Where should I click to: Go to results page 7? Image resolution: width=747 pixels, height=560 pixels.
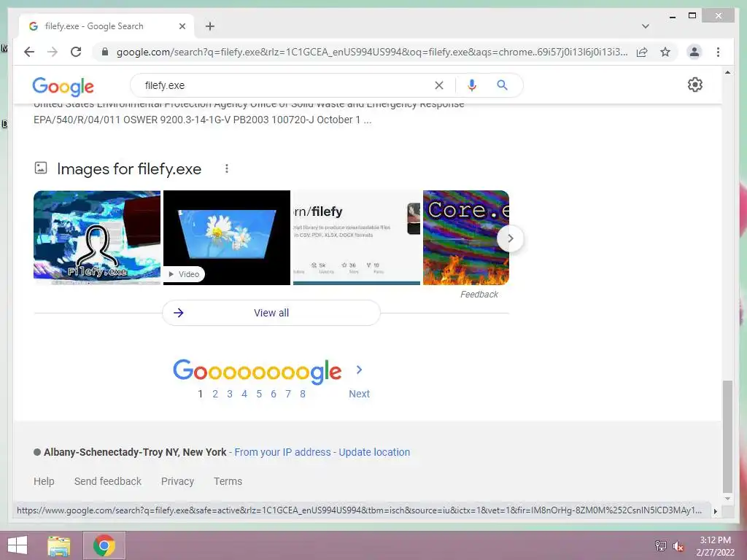[288, 394]
